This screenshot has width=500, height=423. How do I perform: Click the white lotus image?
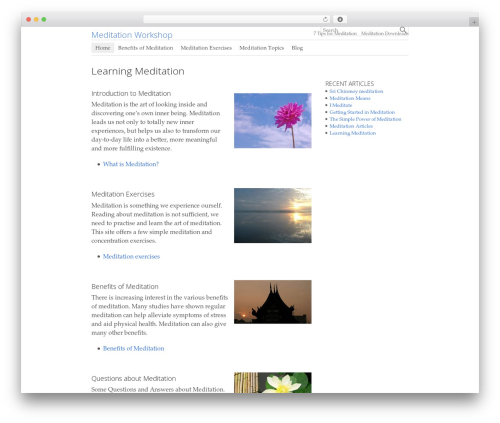point(273,383)
